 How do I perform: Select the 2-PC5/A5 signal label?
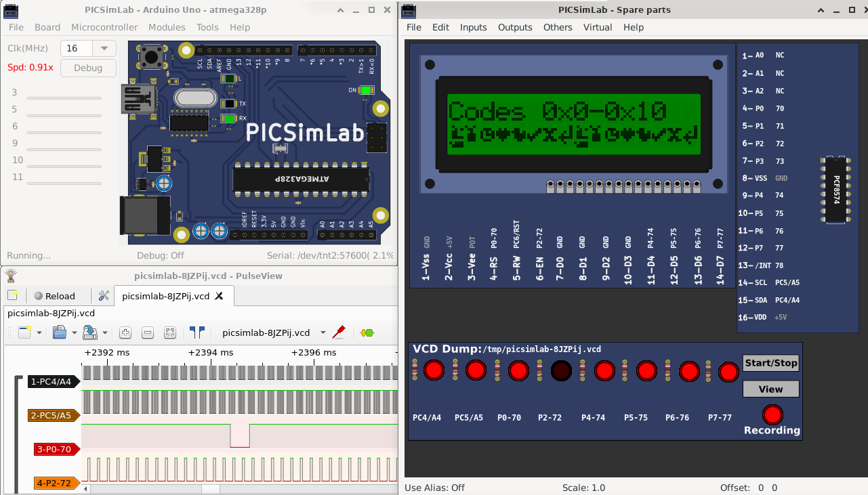tap(54, 415)
